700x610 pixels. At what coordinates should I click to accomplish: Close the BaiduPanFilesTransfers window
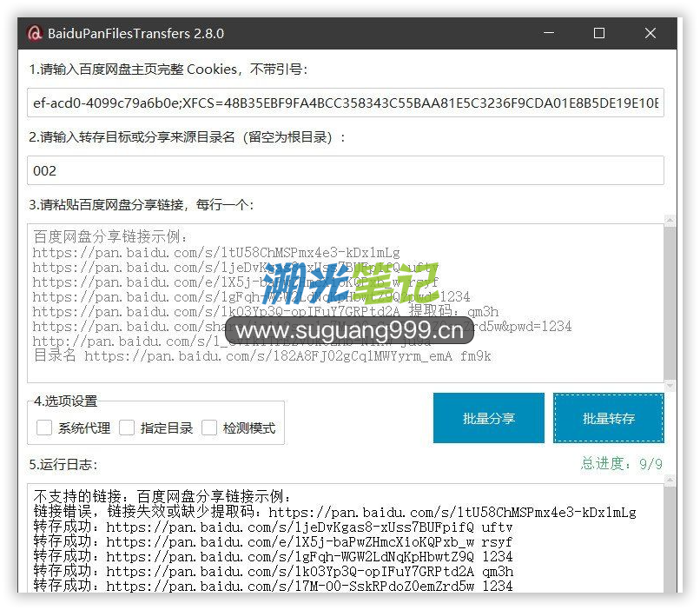click(x=650, y=33)
